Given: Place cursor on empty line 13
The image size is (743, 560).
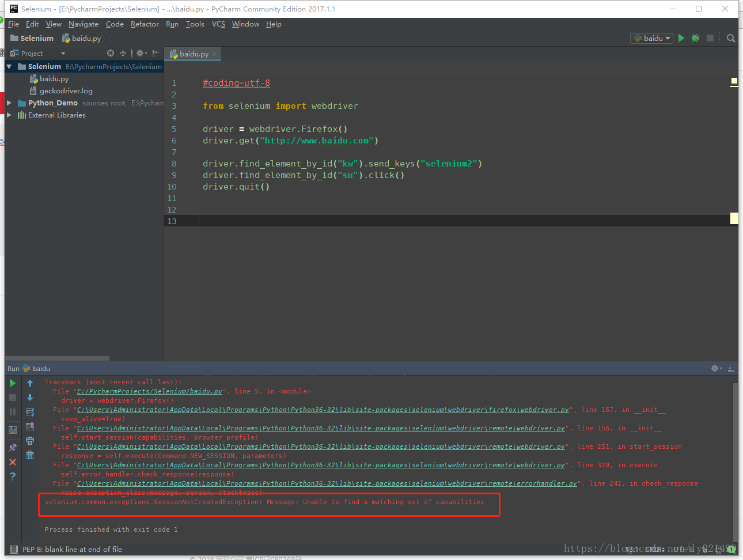Looking at the screenshot, I should coord(464,221).
